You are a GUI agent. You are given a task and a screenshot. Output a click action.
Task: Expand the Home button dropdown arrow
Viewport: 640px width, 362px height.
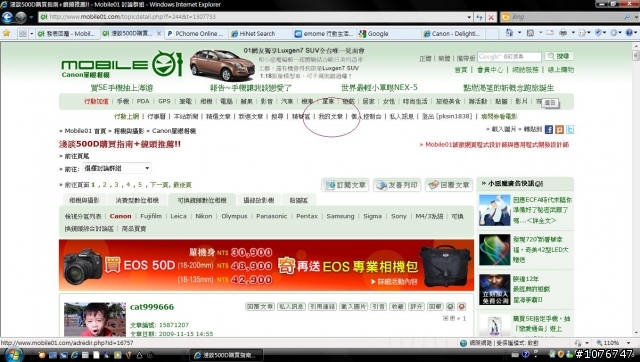coord(520,33)
